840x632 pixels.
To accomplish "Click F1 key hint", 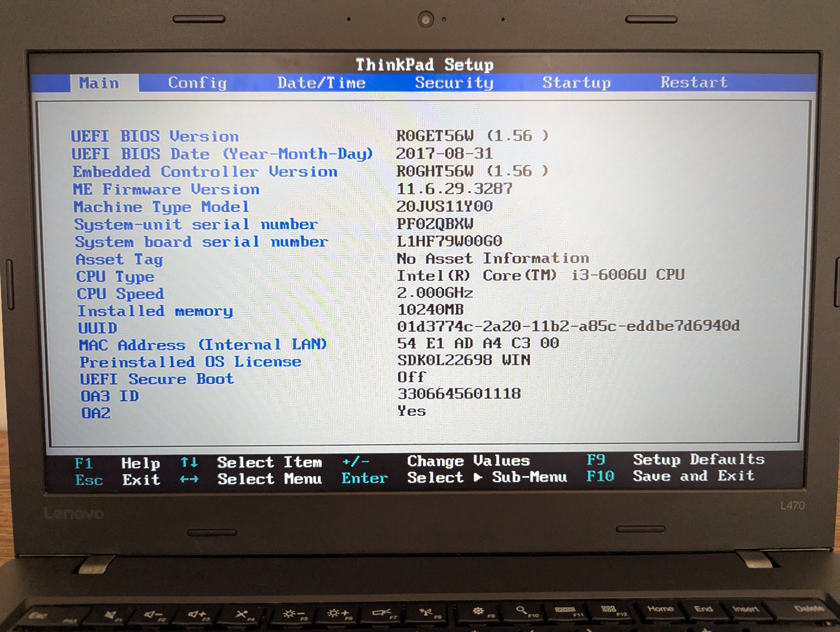I will coord(83,464).
